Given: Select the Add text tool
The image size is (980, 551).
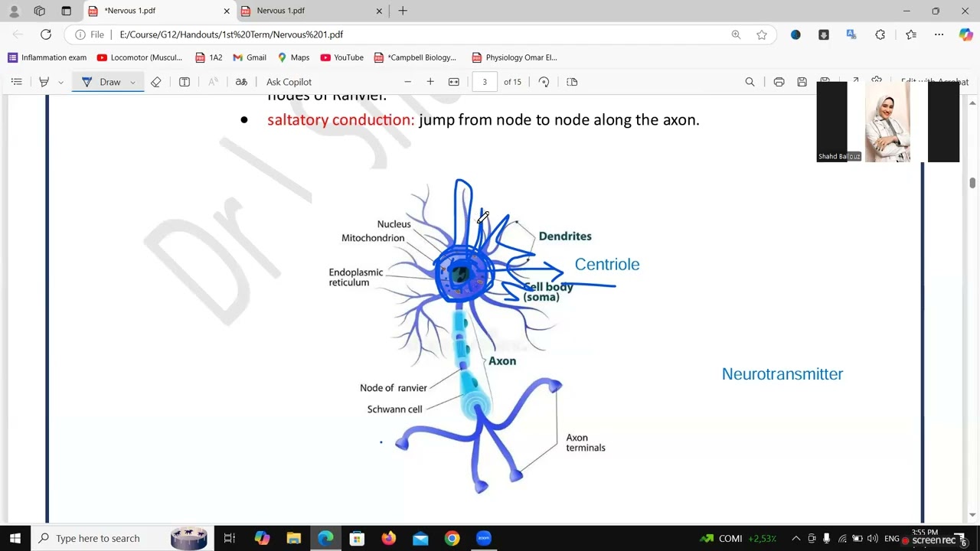Looking at the screenshot, I should [x=185, y=82].
